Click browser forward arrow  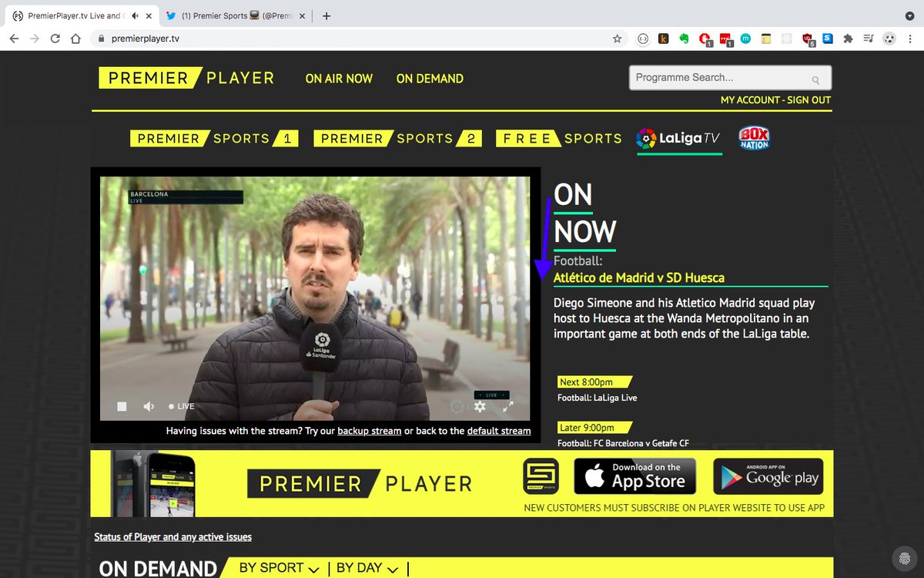coord(35,39)
